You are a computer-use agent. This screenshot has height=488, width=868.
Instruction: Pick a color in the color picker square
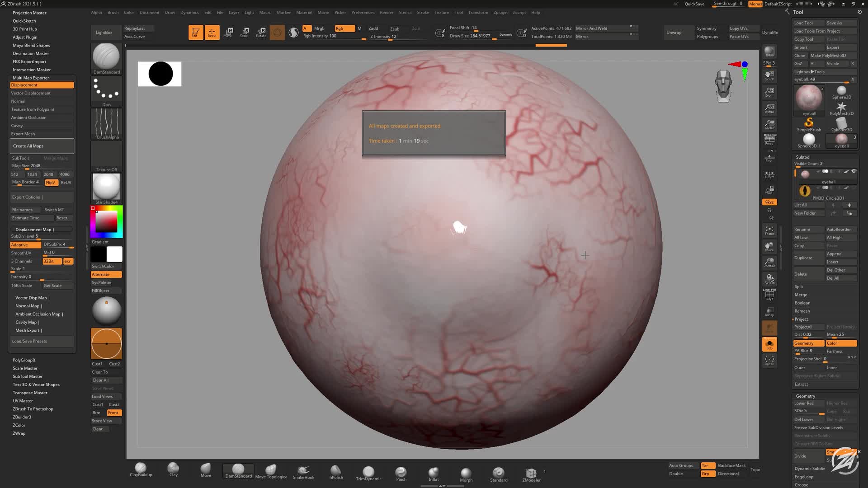pos(106,221)
